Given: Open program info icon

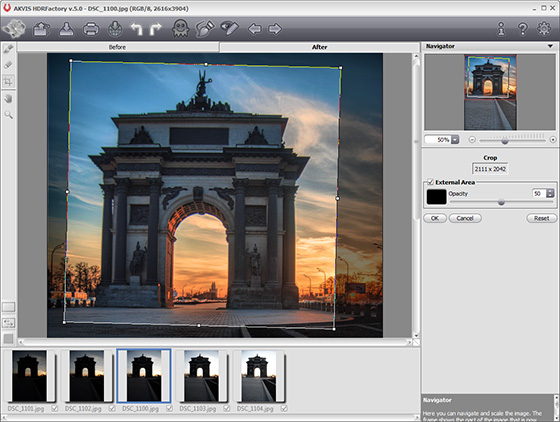Looking at the screenshot, I should [501, 29].
